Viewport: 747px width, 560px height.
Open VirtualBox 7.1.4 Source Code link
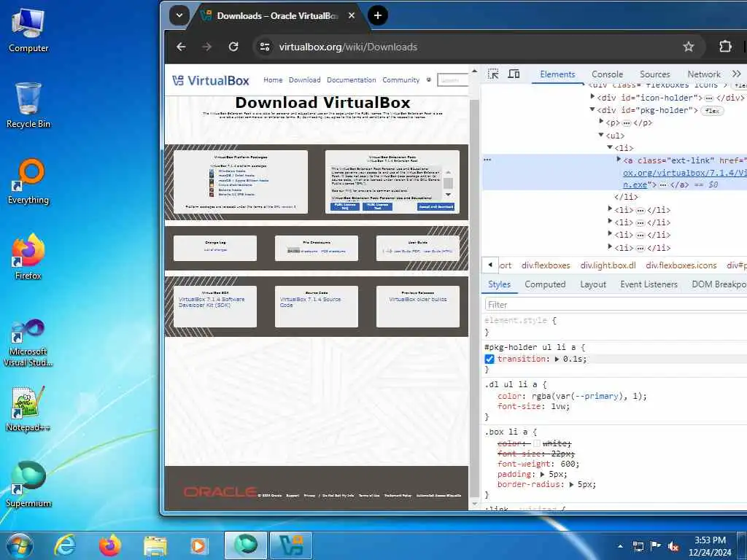(x=310, y=302)
